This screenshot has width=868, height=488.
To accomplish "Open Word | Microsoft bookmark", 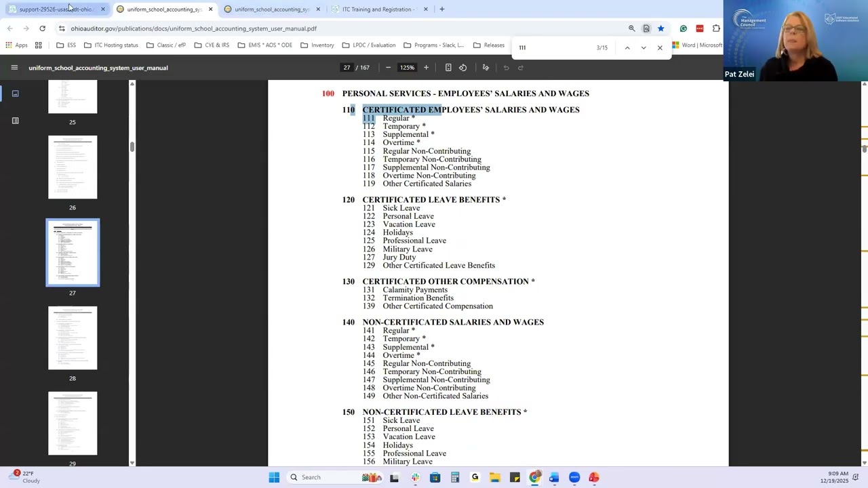I will click(x=697, y=45).
